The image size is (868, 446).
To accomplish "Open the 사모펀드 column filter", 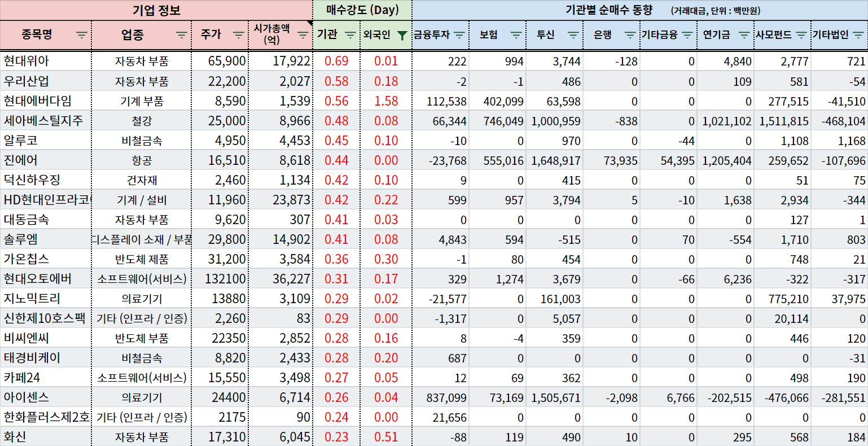I will (801, 35).
